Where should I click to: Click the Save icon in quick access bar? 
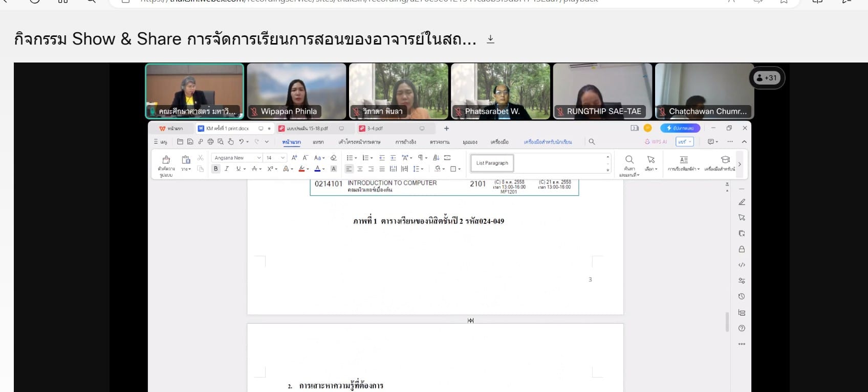(190, 142)
